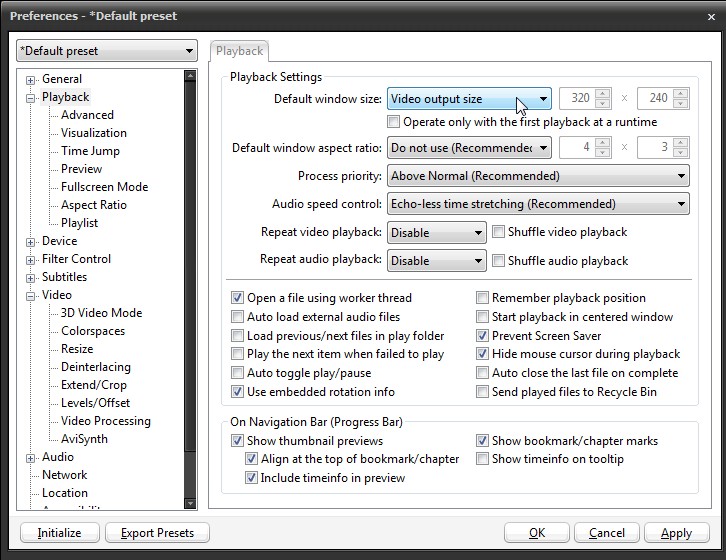
Task: Open the Process priority dropdown
Action: pos(538,176)
